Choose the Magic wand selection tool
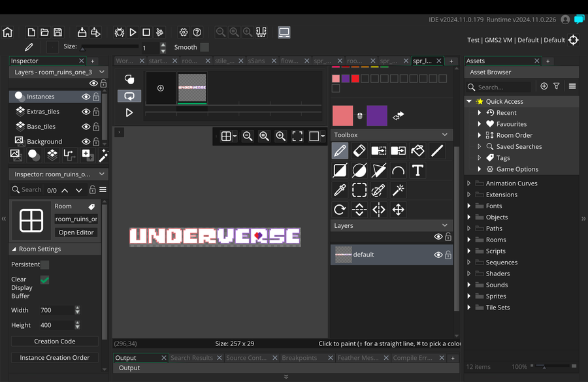This screenshot has width=588, height=382. [399, 190]
